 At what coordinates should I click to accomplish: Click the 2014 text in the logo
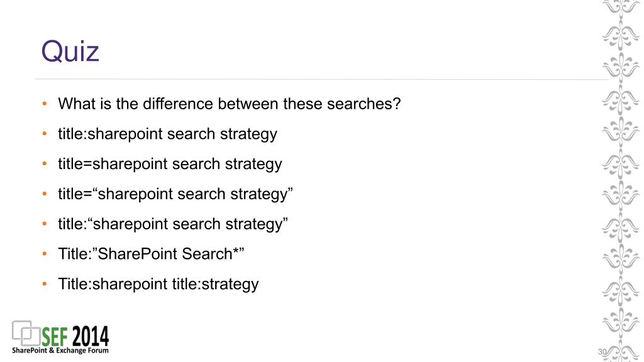tap(91, 337)
